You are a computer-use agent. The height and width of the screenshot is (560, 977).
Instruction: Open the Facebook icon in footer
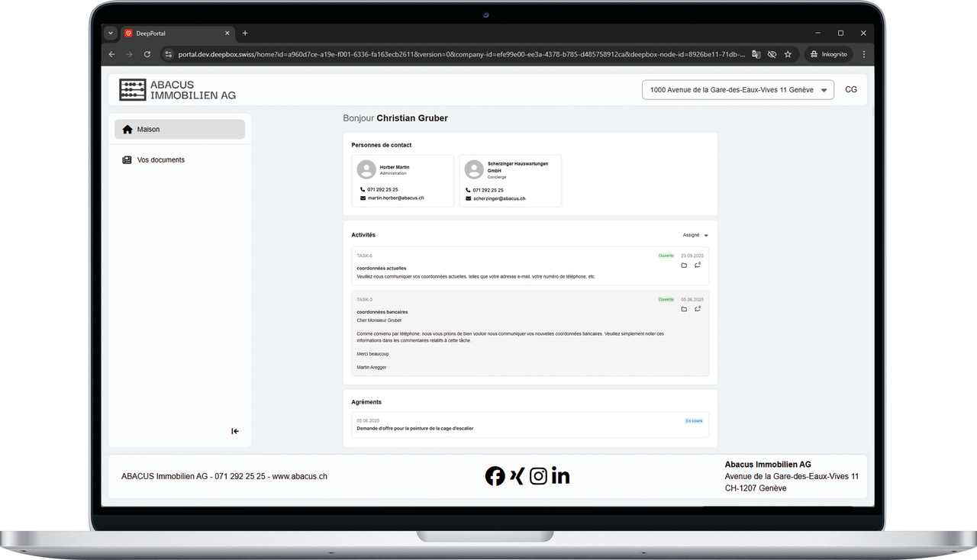(495, 476)
